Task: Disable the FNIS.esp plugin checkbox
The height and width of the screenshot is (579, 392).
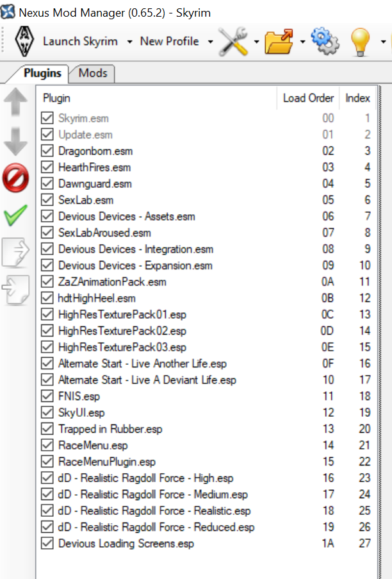Action: coord(47,396)
